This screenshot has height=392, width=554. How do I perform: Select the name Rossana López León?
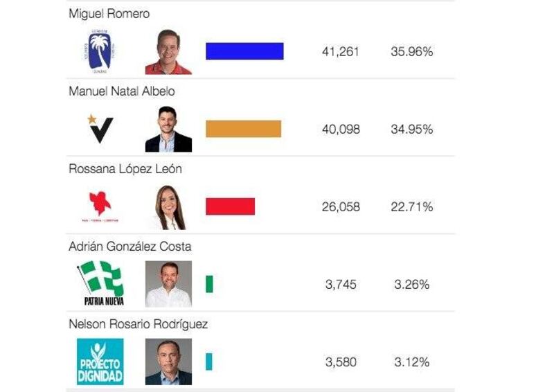pyautogui.click(x=125, y=169)
